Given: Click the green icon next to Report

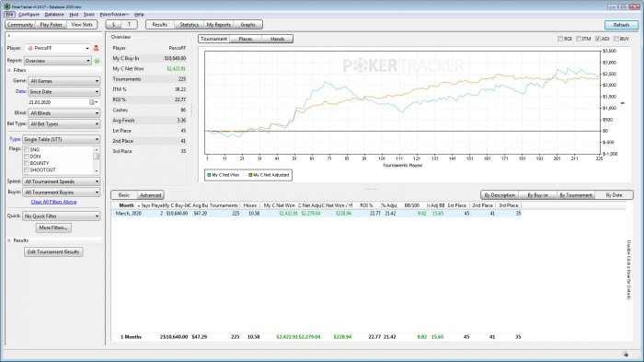Looking at the screenshot, I should 97,61.
